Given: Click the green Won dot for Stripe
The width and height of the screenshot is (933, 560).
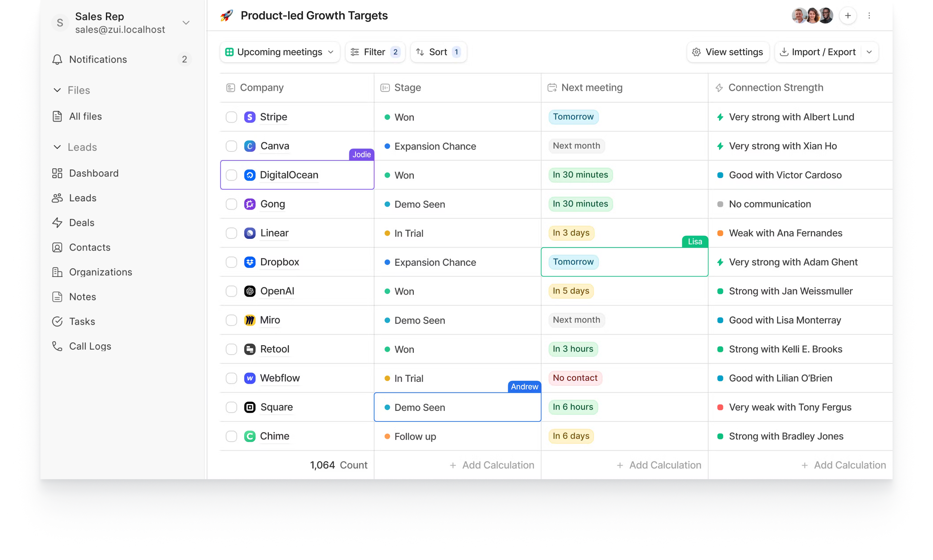Looking at the screenshot, I should [x=387, y=117].
